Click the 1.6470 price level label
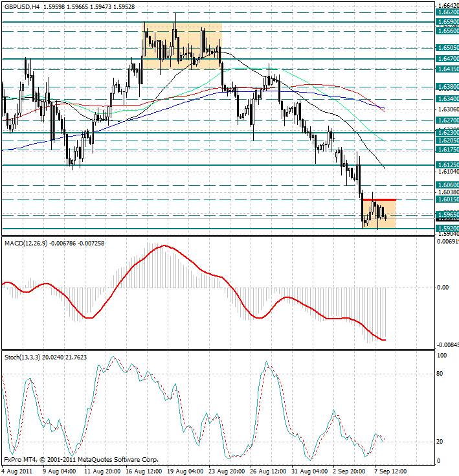This screenshot has height=476, width=459. tap(447, 58)
